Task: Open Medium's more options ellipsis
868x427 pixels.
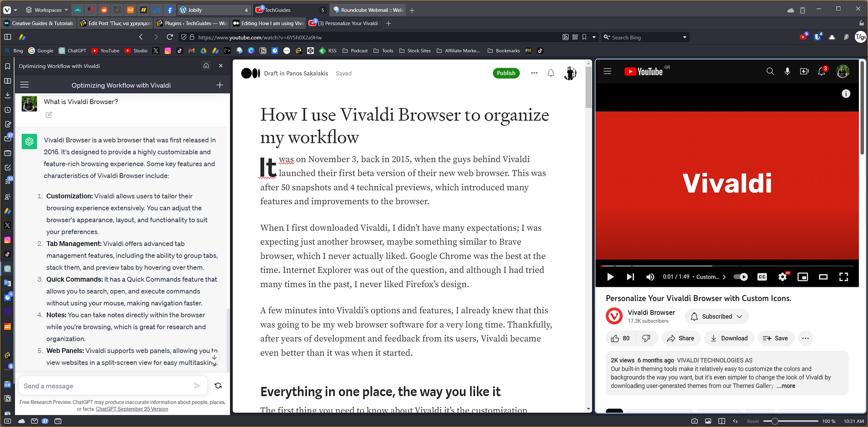Action: [534, 73]
